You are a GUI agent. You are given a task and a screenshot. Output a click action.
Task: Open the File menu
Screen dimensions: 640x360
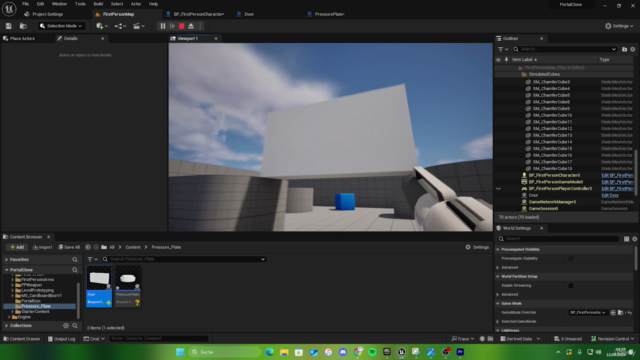pyautogui.click(x=25, y=4)
